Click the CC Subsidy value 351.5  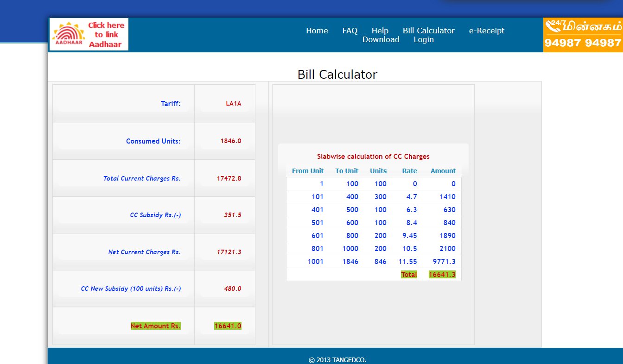232,215
